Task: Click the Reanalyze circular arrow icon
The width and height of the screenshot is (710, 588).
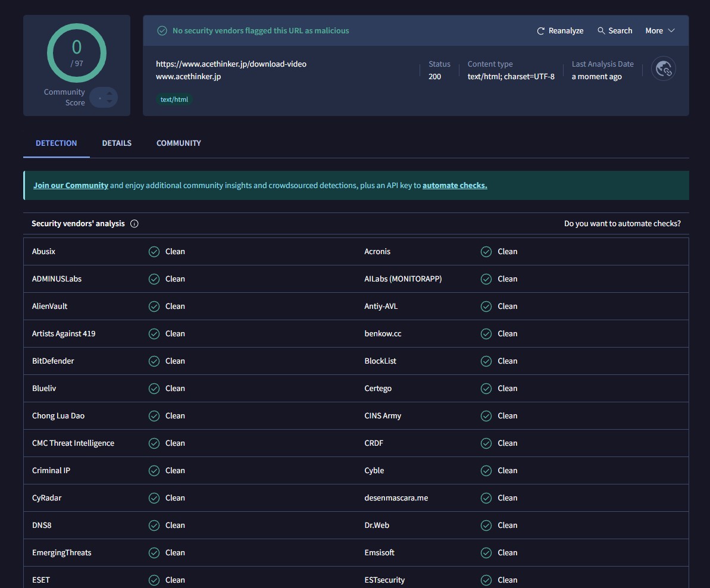Action: [x=540, y=31]
